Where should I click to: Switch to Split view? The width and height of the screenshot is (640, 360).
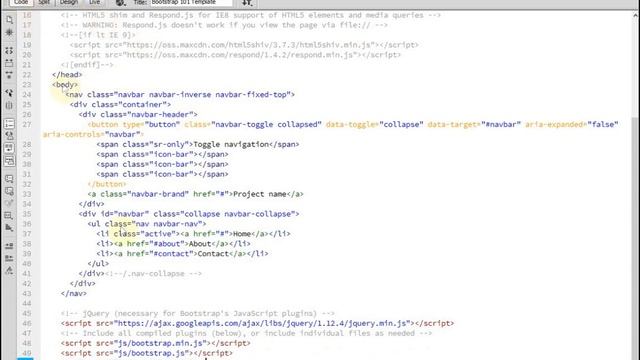[x=44, y=2]
